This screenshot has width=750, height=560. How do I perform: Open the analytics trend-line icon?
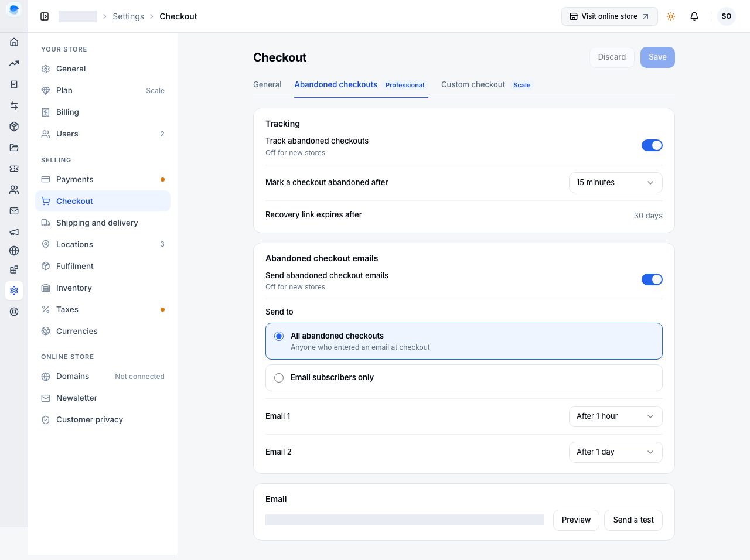pos(14,63)
